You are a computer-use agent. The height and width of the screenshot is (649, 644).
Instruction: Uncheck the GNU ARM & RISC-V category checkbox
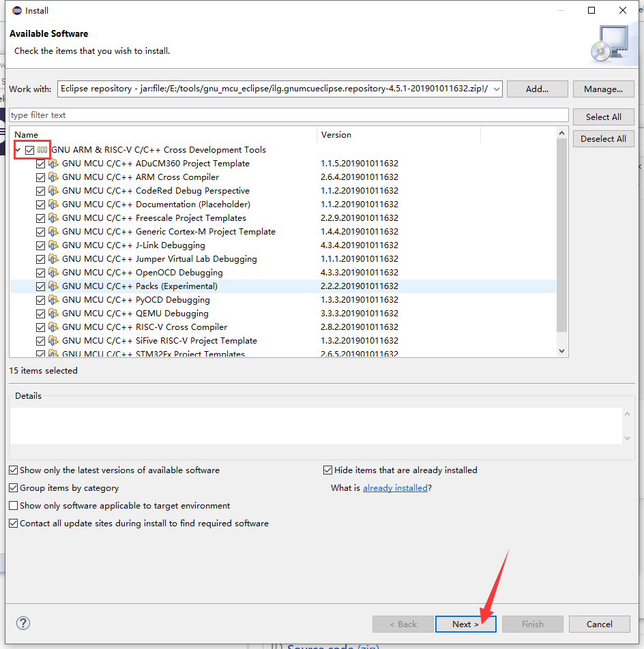[29, 150]
